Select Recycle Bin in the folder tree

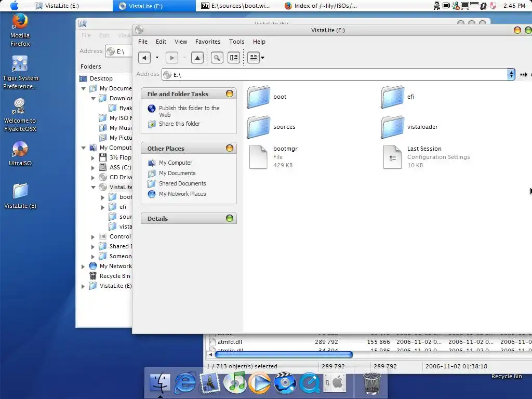115,276
